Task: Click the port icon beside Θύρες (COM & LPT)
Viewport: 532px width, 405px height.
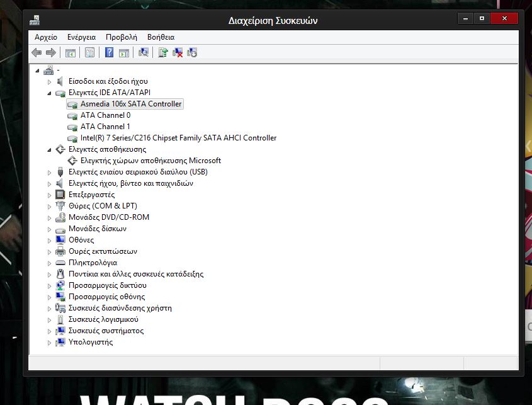Action: tap(60, 206)
